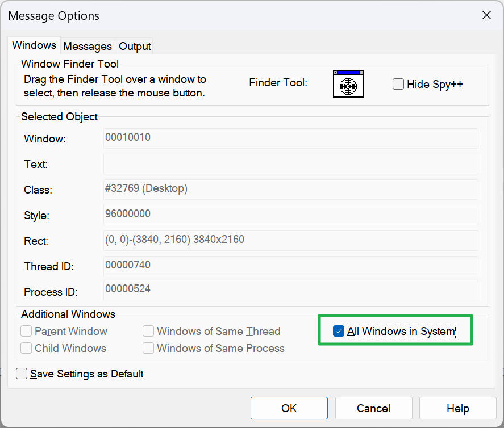Screen dimensions: 504x428
Task: Click the Class field showing #32769 Desktop
Action: [290, 190]
